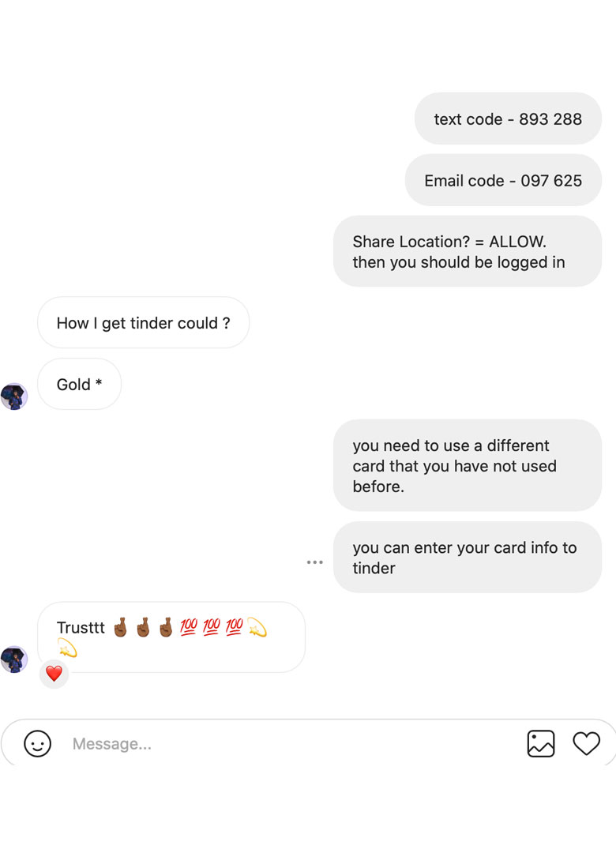Click the 'Gold *' message bubble
This screenshot has height=853, width=616.
click(x=80, y=384)
